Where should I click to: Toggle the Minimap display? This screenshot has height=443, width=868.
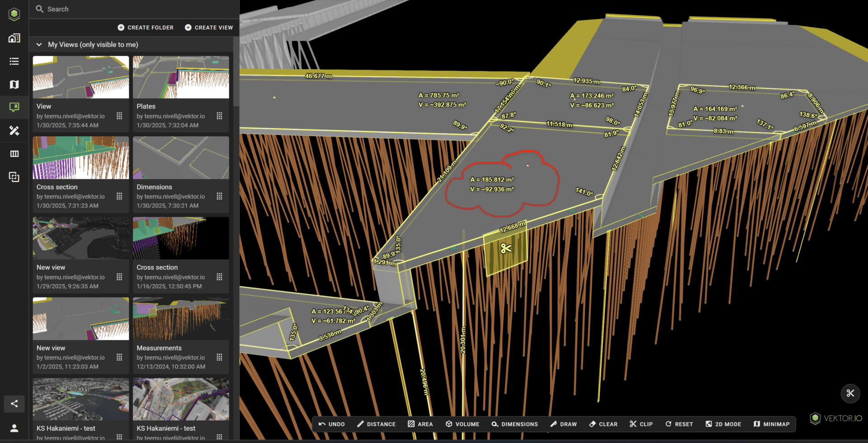coord(771,424)
